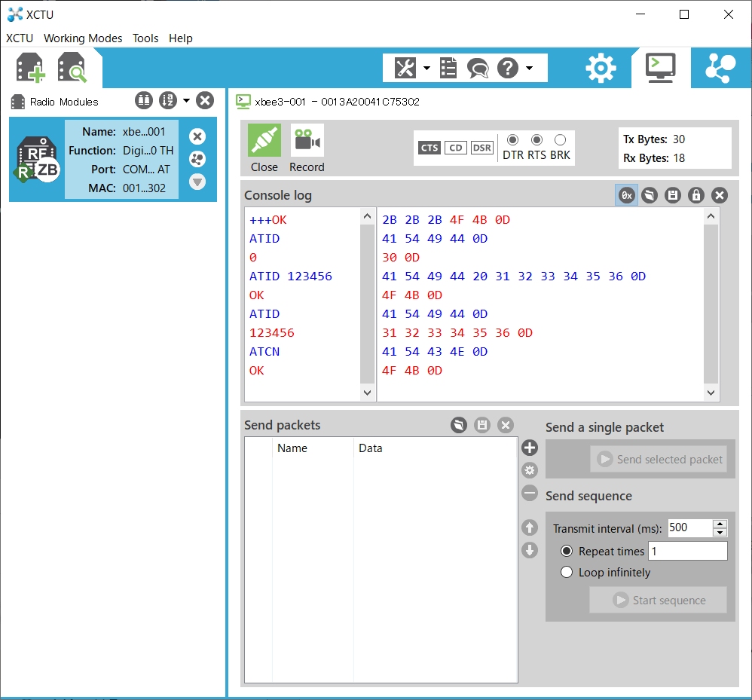Remove the xbe...001 module from list
The width and height of the screenshot is (752, 700).
(x=197, y=136)
